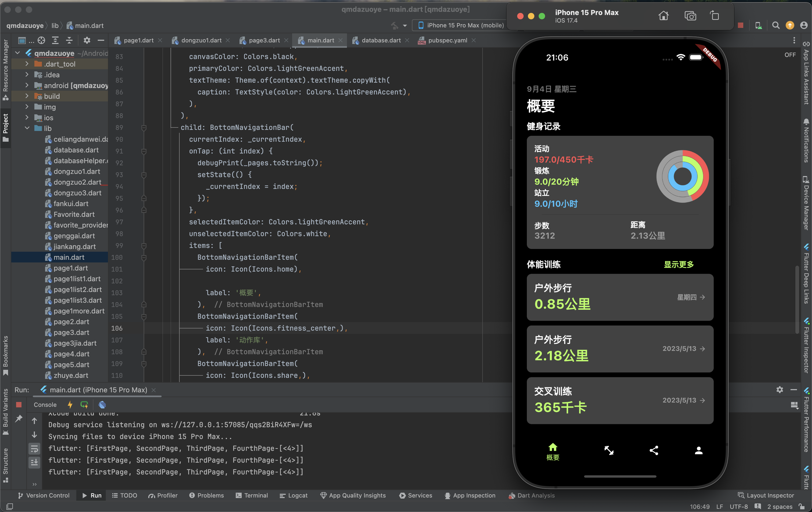
Task: Open Run panel settings gear
Action: (x=780, y=390)
